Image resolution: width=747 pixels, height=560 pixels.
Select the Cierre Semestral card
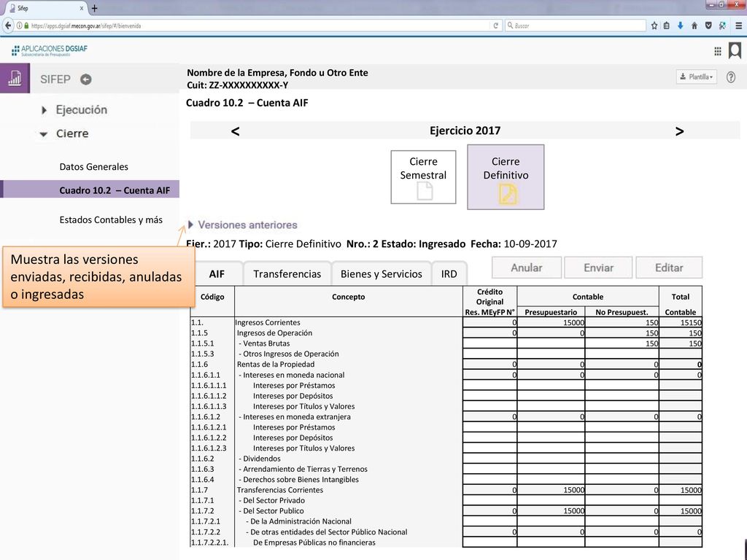pos(423,177)
